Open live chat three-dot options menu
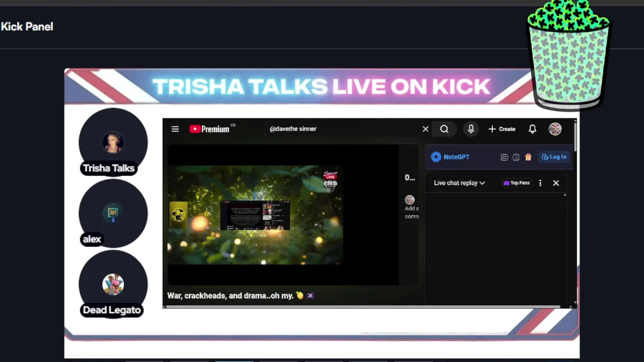Viewport: 644px width, 362px height. coord(540,183)
